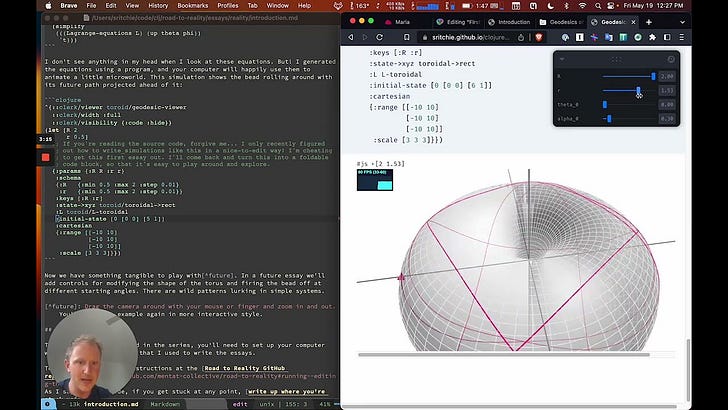The width and height of the screenshot is (728, 410).
Task: Open the Bookmarks menu
Action: click(x=193, y=6)
